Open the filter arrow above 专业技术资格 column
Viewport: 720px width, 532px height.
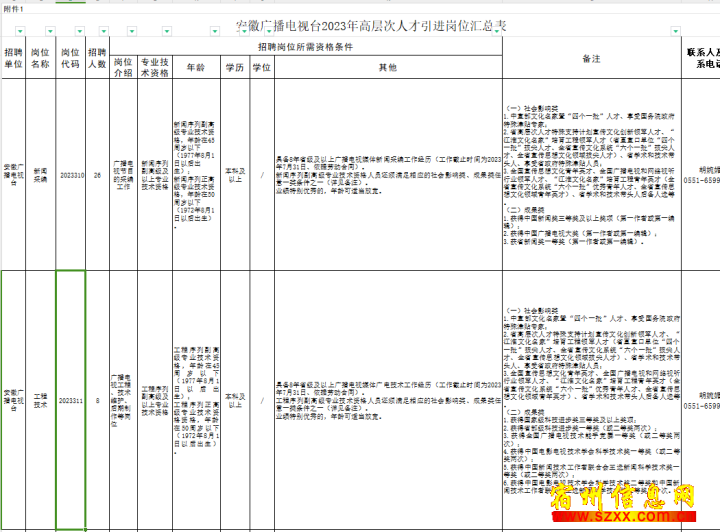click(x=167, y=31)
